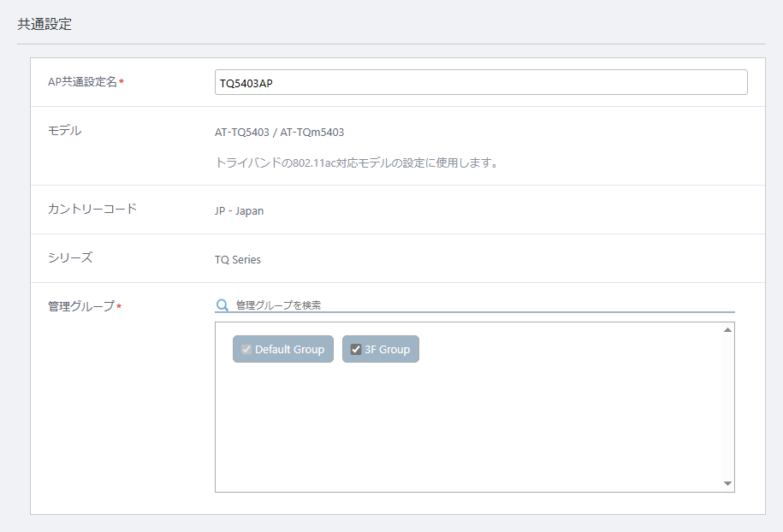The height and width of the screenshot is (532, 783).
Task: Click the group list scroll-up arrow
Action: [727, 330]
